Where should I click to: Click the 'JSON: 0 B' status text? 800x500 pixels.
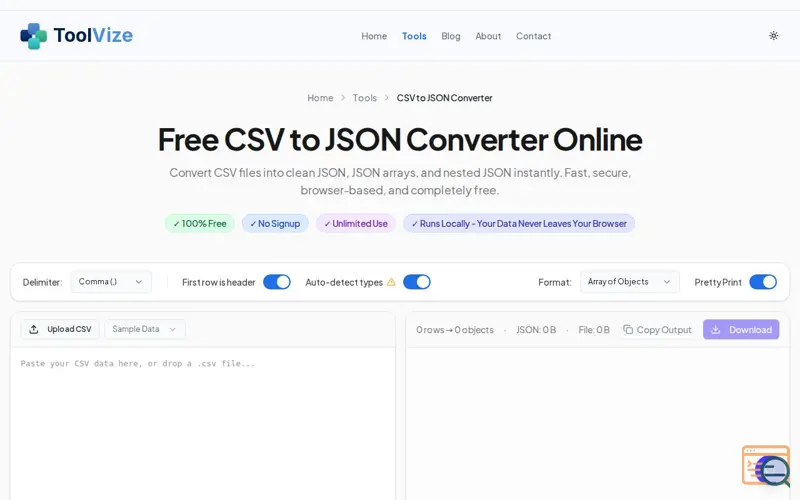[536, 330]
